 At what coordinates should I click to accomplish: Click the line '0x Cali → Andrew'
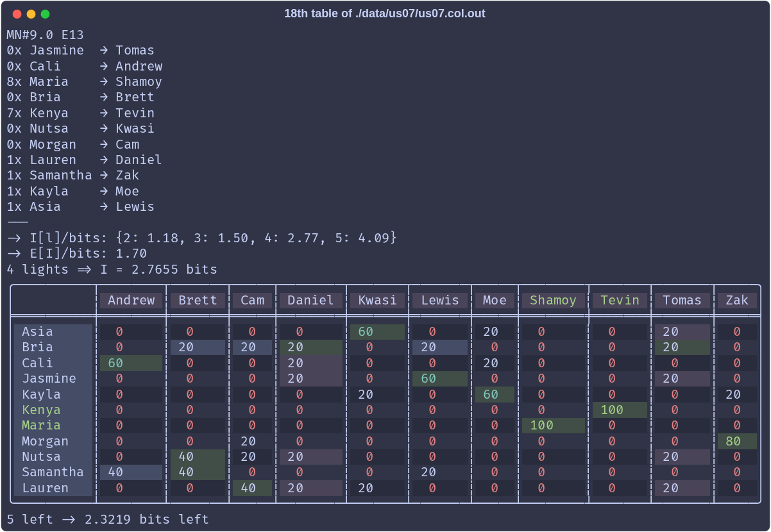coord(85,66)
